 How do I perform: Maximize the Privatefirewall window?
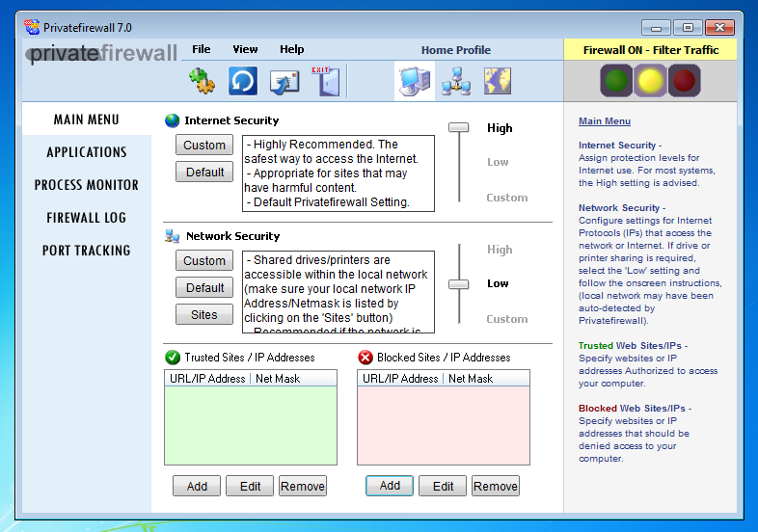point(688,28)
